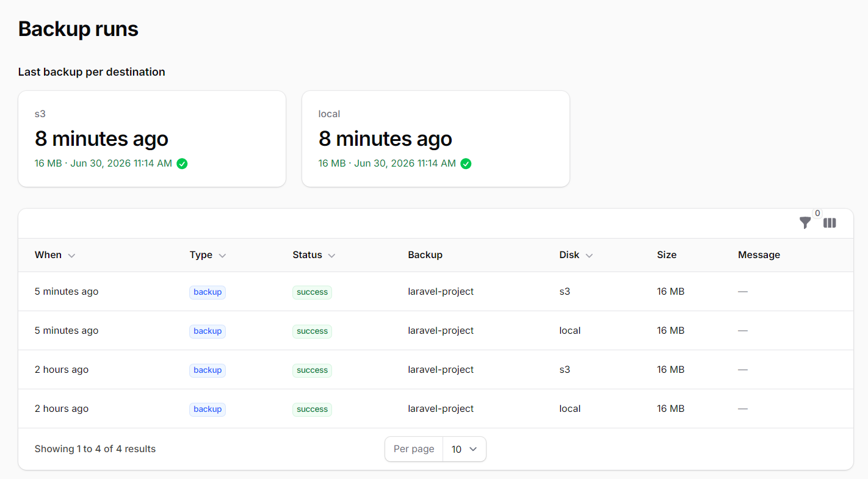Open the table filter funnel icon
868x479 pixels.
pyautogui.click(x=805, y=223)
